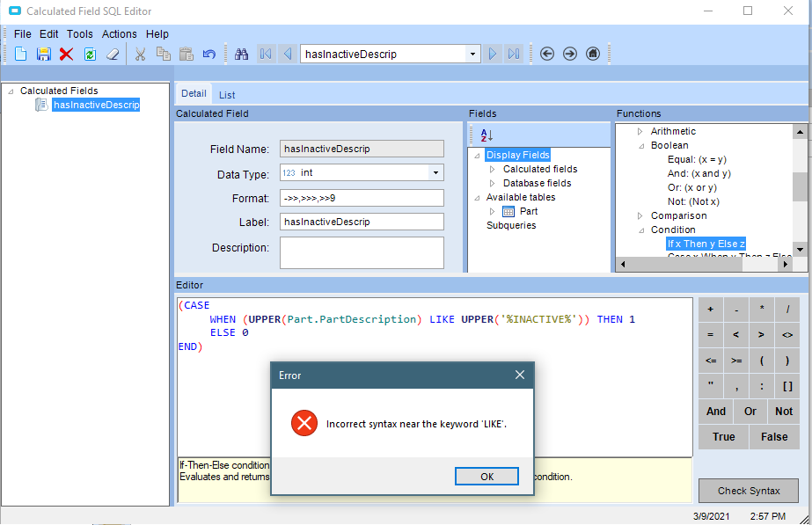The height and width of the screenshot is (525, 812).
Task: Undo with the blue arrow icon
Action: pyautogui.click(x=209, y=54)
